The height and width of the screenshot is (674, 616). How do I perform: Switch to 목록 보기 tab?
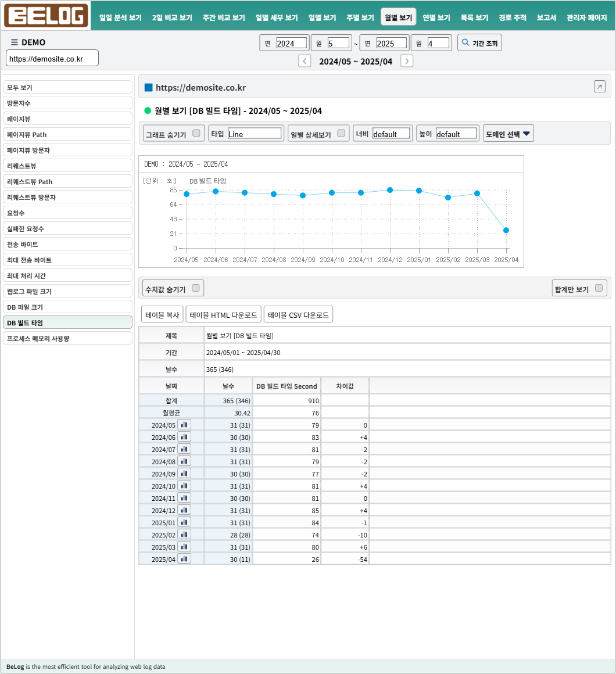(x=475, y=17)
